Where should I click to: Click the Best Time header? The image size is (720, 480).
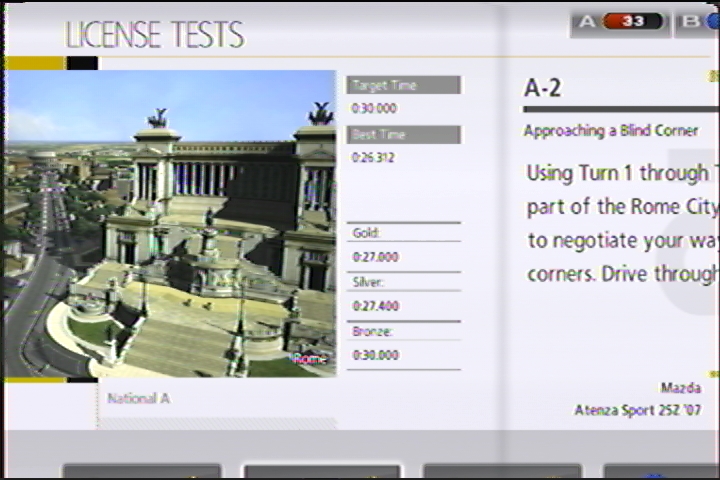pos(403,135)
